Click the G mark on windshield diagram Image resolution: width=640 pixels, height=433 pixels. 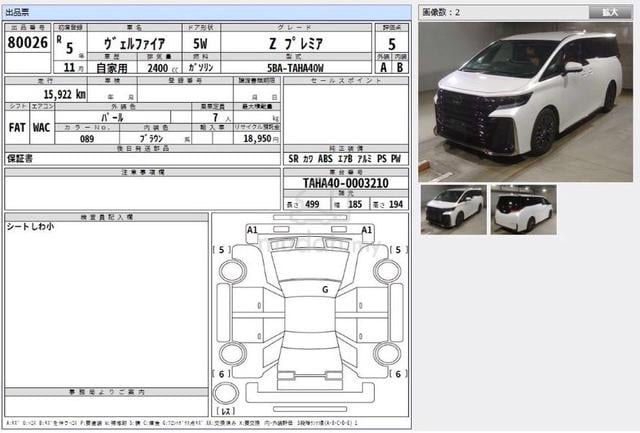[325, 290]
